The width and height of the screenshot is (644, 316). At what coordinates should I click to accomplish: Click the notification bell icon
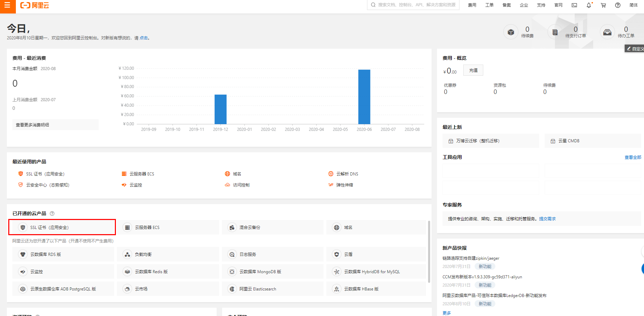point(588,5)
